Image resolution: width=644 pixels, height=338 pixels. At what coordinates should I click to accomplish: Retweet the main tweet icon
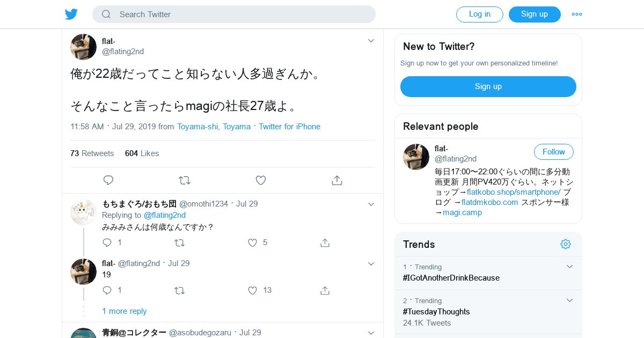pyautogui.click(x=185, y=180)
